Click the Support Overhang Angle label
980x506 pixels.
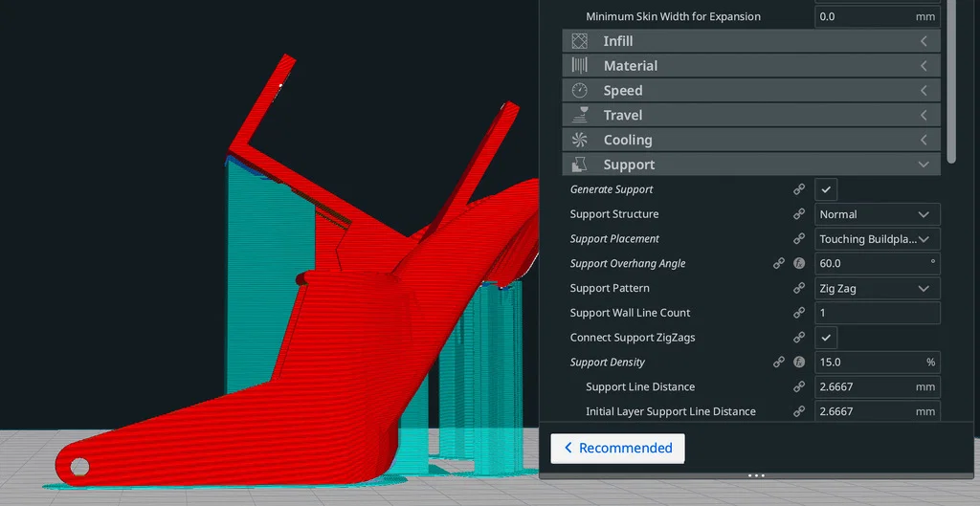[628, 264]
